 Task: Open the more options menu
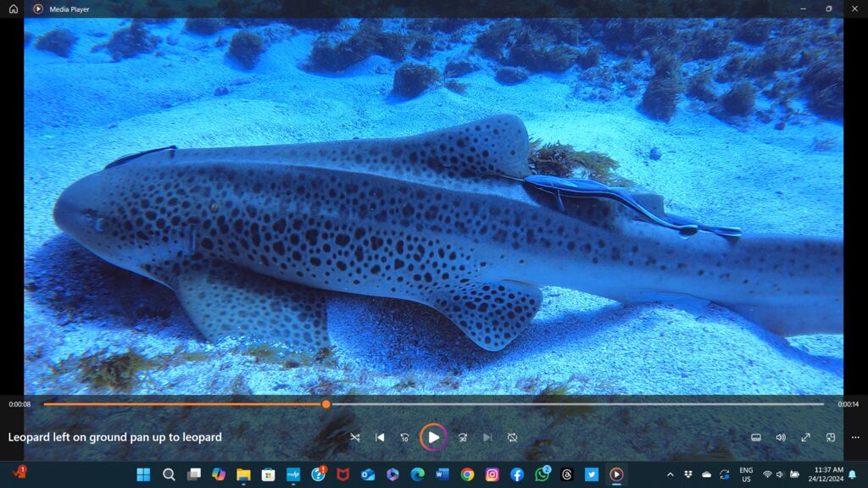tap(855, 437)
